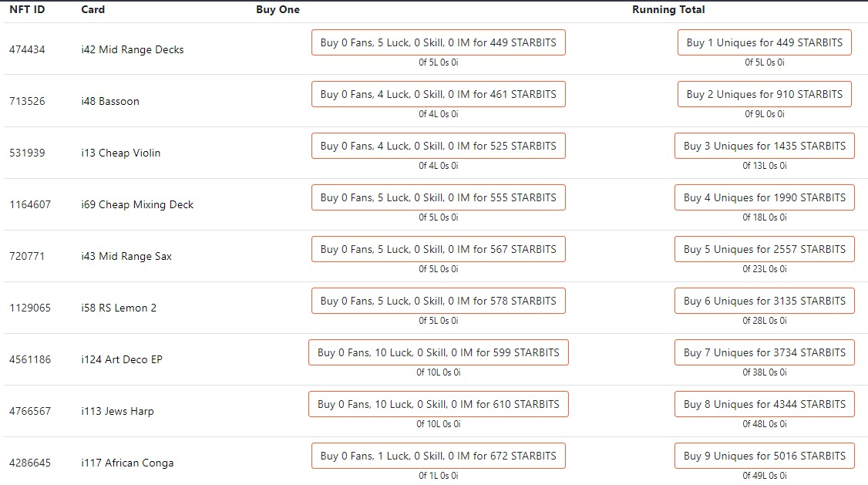
Task: Buy i42 Mid Range Decks for 449 STARBITS
Action: coord(439,42)
